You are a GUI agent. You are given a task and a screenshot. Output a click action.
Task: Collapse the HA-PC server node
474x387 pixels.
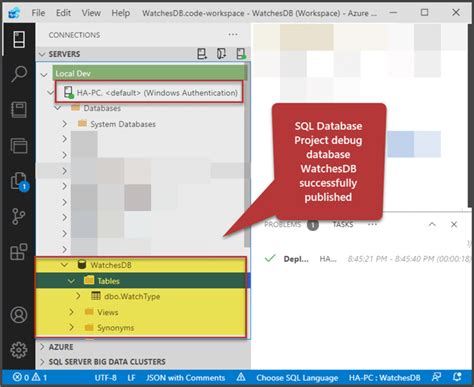(x=51, y=92)
